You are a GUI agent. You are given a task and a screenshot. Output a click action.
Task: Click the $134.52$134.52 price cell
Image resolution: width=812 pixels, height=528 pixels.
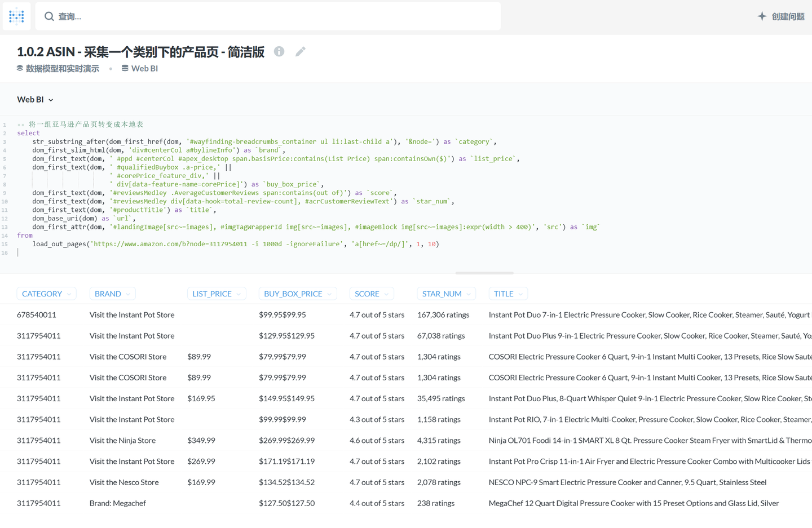(286, 482)
